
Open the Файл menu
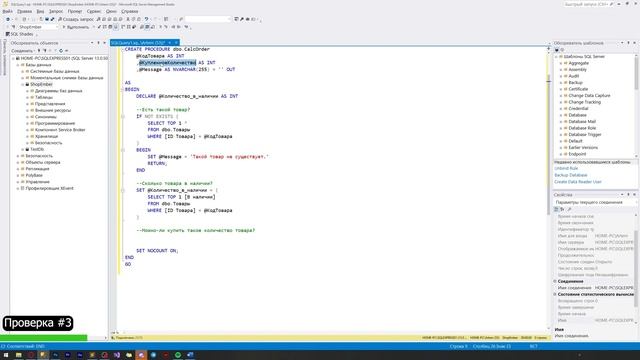pos(7,11)
